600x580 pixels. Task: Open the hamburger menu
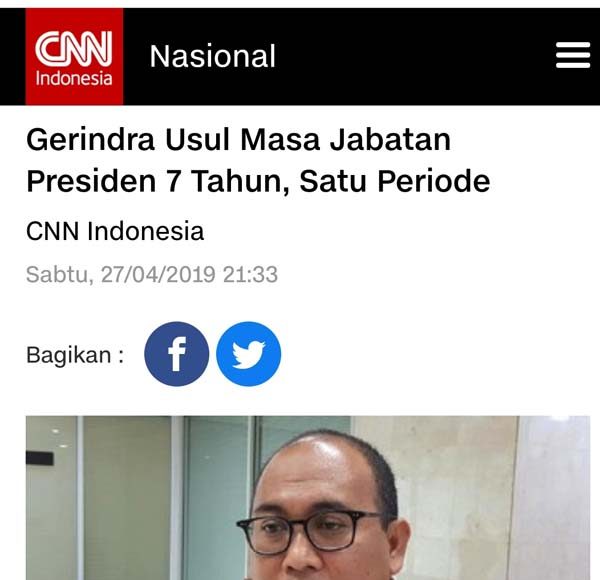coord(572,56)
